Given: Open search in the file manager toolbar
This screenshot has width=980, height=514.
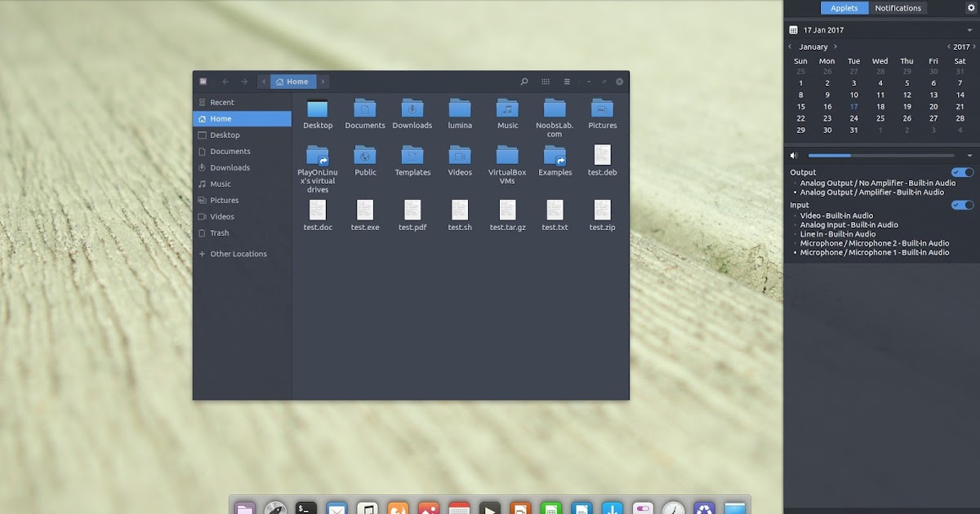Looking at the screenshot, I should pyautogui.click(x=523, y=82).
